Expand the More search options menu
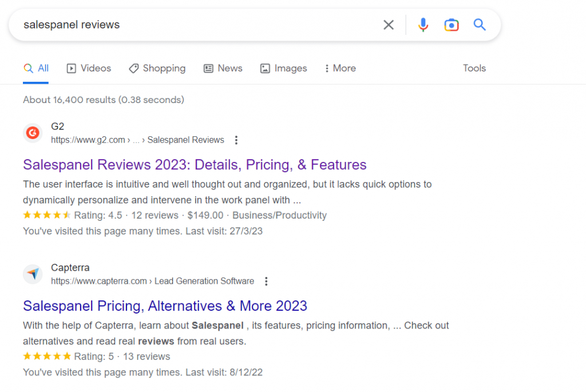The width and height of the screenshot is (586, 392). (340, 68)
